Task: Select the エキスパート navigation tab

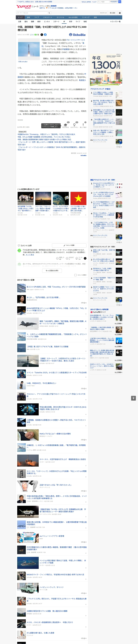Action: click(48, 17)
